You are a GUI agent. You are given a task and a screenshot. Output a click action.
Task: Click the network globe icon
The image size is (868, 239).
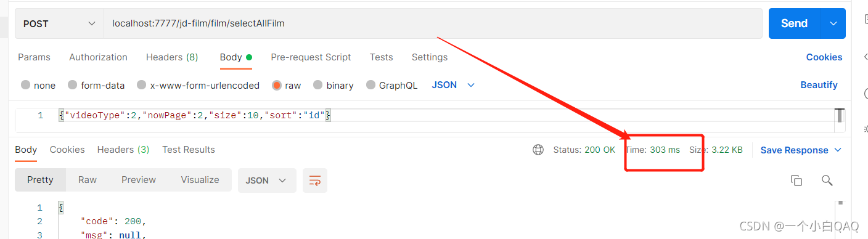tap(538, 150)
